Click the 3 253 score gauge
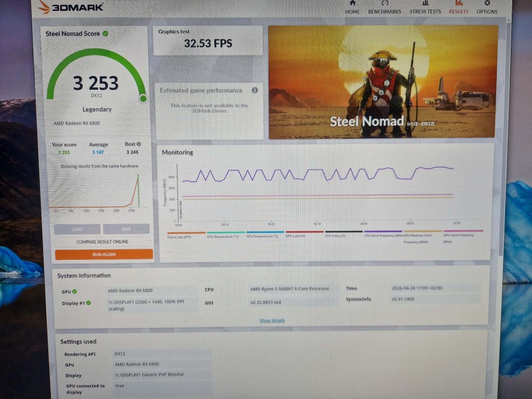This screenshot has width=532, height=399. pyautogui.click(x=96, y=75)
